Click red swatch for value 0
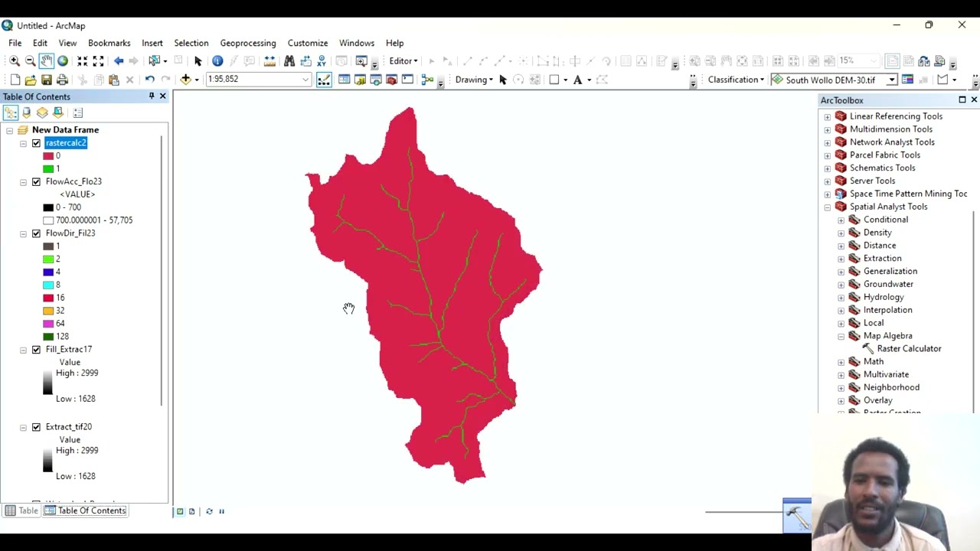This screenshot has width=980, height=551. 48,156
